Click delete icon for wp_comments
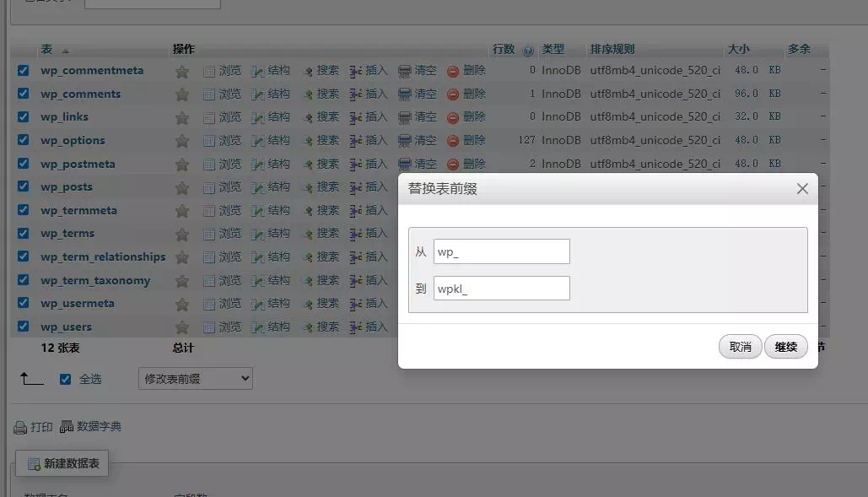The image size is (868, 497). point(453,95)
